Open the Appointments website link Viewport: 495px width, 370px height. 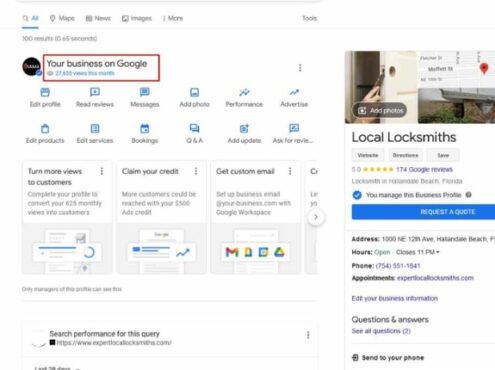click(x=435, y=278)
